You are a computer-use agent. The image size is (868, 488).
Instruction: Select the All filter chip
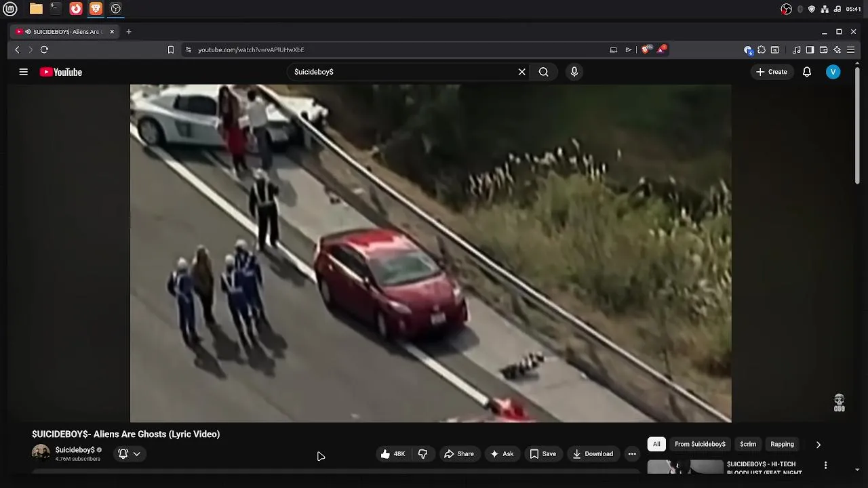pos(656,445)
